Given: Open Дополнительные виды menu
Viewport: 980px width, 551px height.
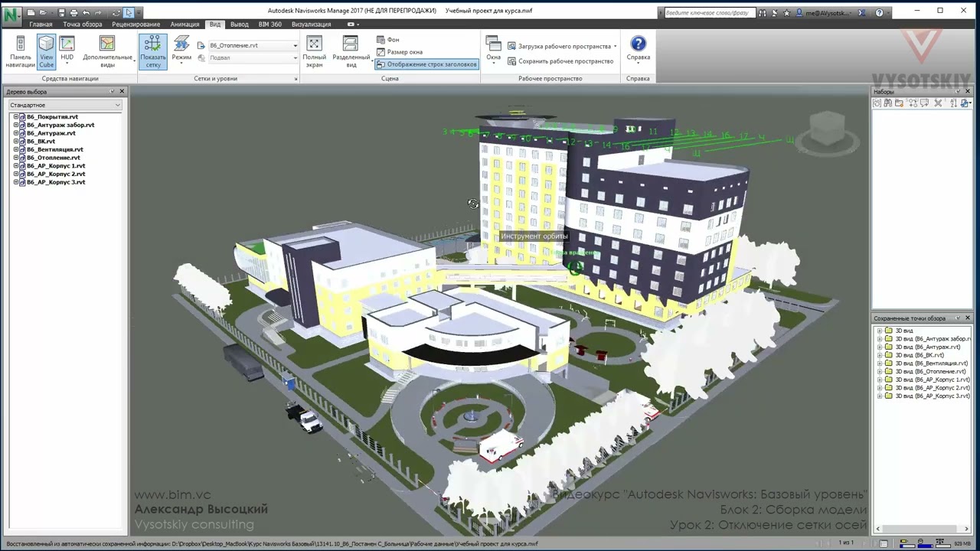Looking at the screenshot, I should [107, 52].
